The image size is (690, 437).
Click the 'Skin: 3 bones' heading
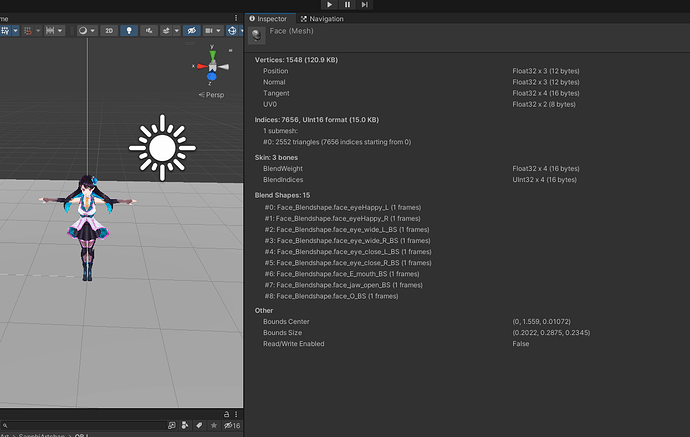point(276,158)
